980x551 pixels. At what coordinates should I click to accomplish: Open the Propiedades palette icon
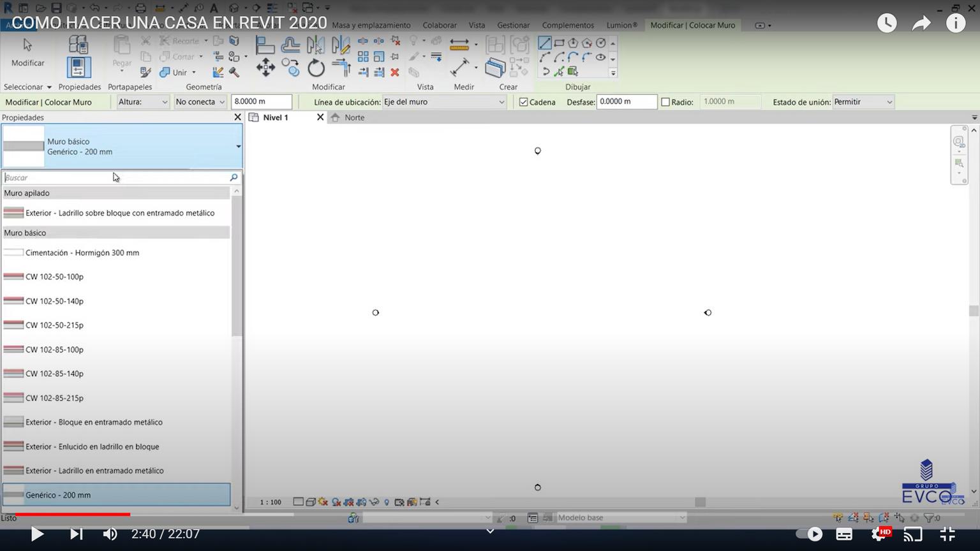[78, 68]
